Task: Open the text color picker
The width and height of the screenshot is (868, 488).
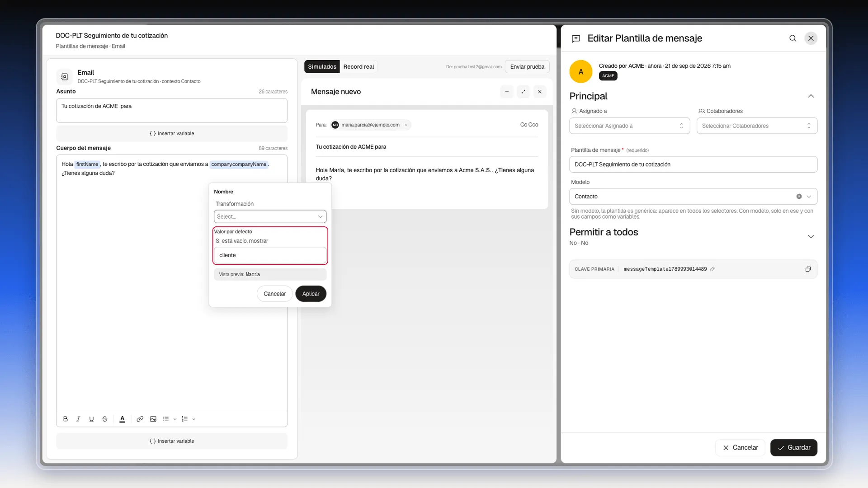Action: coord(122,419)
